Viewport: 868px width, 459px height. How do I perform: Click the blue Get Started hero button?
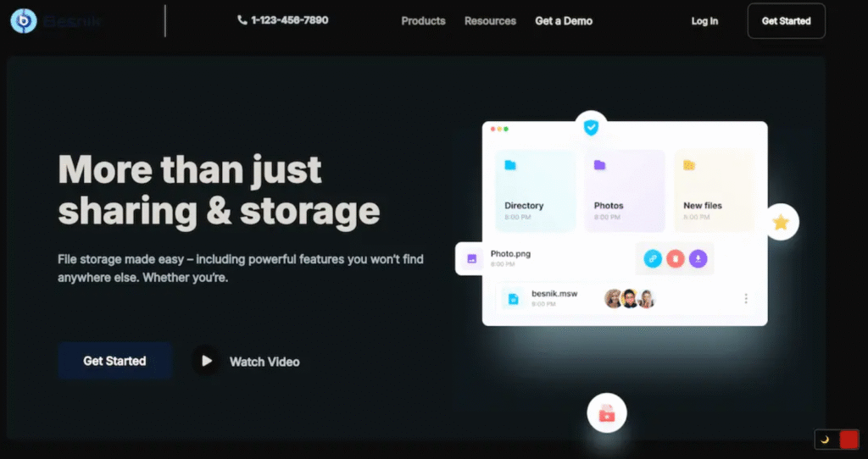(114, 361)
